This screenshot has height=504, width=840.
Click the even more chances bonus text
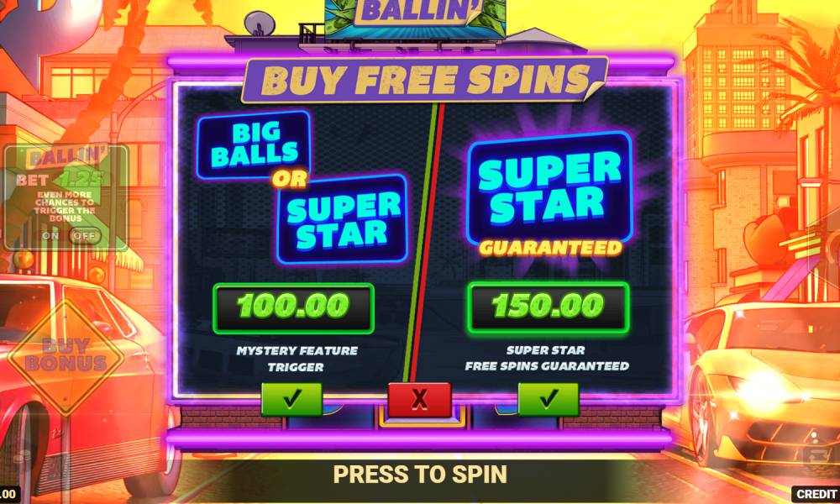coord(65,206)
